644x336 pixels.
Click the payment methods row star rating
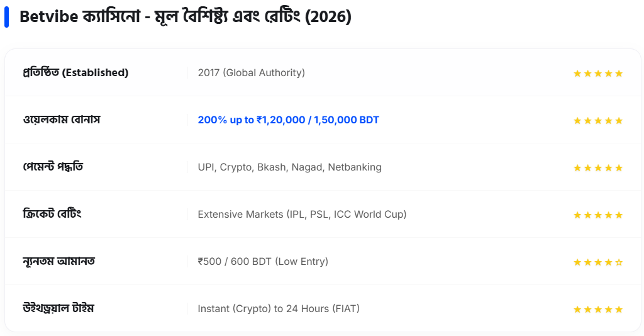tap(597, 168)
